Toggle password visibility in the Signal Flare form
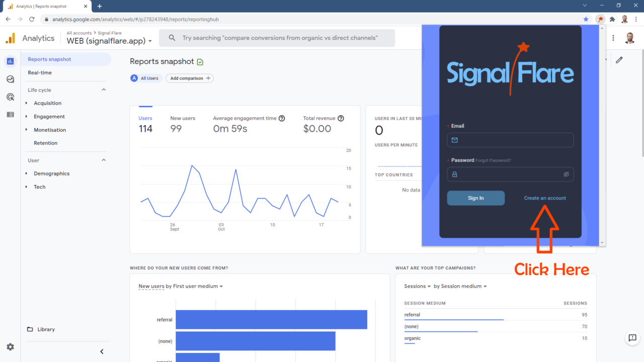The image size is (644, 362). pyautogui.click(x=566, y=174)
